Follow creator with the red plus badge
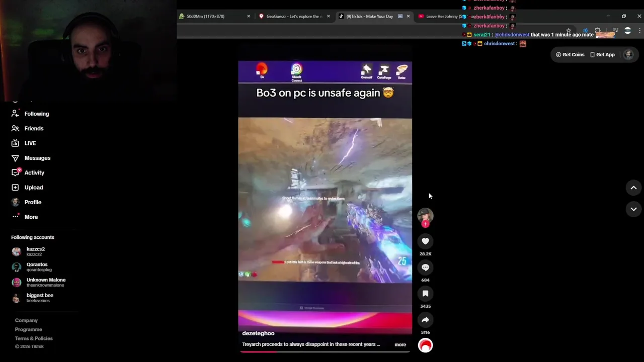This screenshot has width=644, height=362. pos(425,224)
